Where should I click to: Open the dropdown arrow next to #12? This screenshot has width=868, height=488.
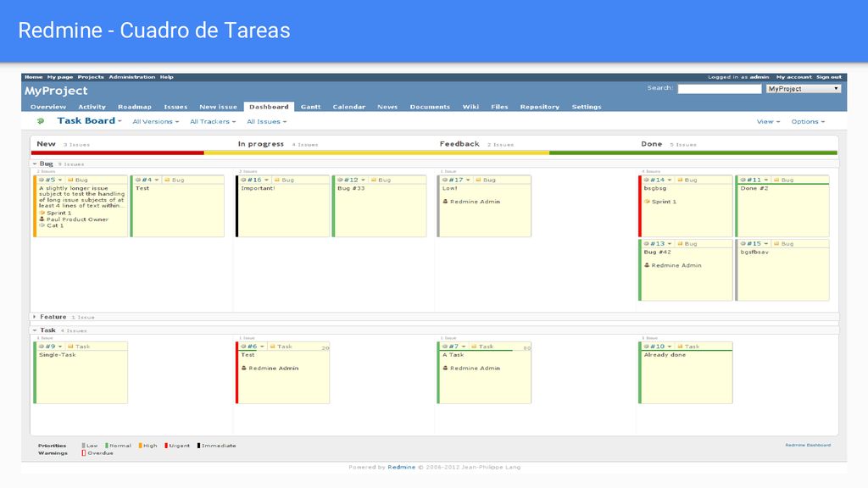click(x=363, y=180)
